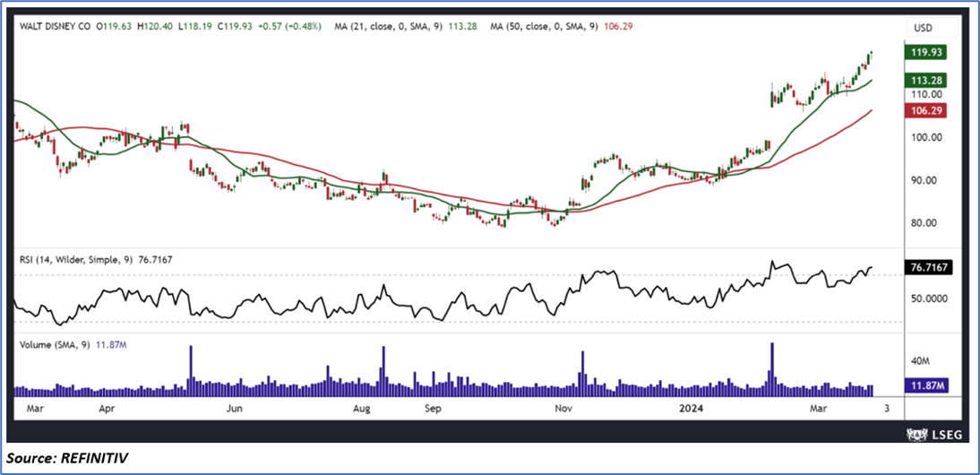Click the Aug time axis label
980x475 pixels.
(x=362, y=409)
